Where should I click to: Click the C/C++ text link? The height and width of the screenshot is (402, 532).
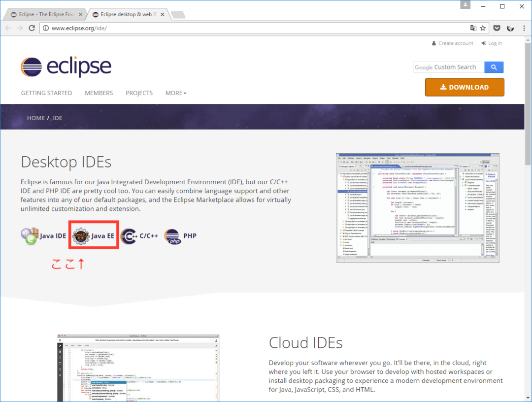pos(149,236)
